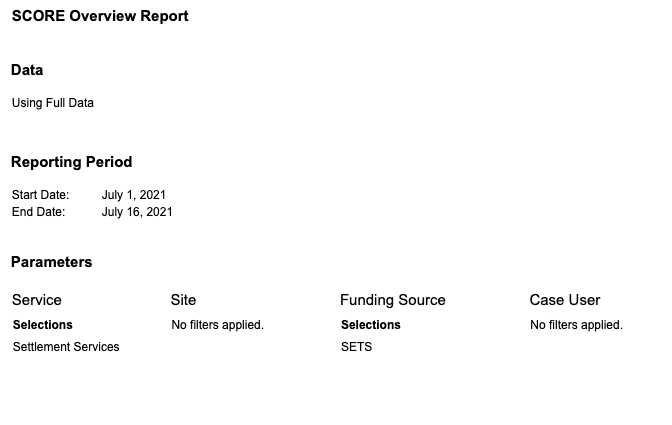Click Selections label under Service
Screen dimensions: 672x425
(43, 325)
